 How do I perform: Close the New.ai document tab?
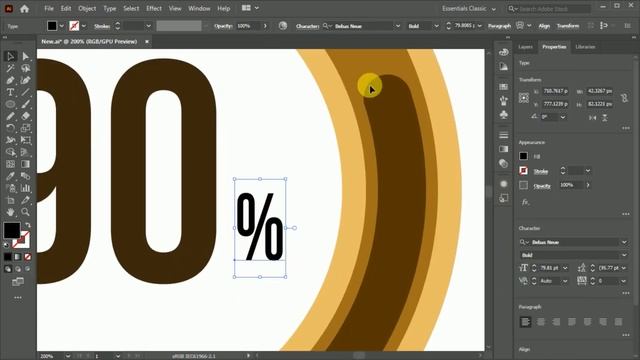(x=147, y=41)
